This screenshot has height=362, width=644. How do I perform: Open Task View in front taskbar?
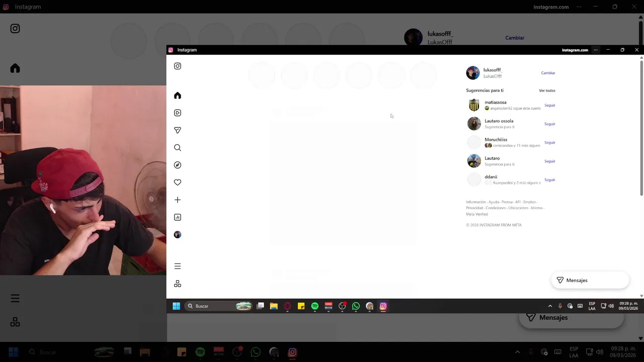pyautogui.click(x=260, y=306)
